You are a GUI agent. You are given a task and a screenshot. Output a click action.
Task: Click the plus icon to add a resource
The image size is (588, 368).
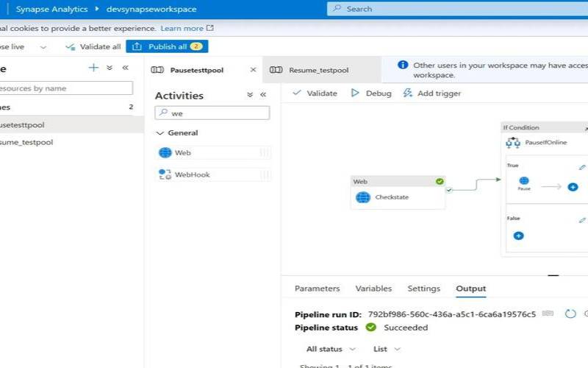[93, 68]
